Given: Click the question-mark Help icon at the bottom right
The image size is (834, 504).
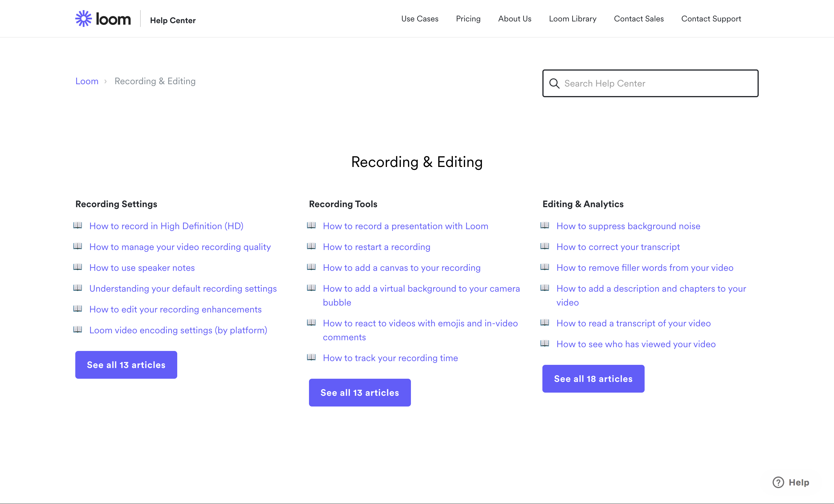Looking at the screenshot, I should coord(778,482).
